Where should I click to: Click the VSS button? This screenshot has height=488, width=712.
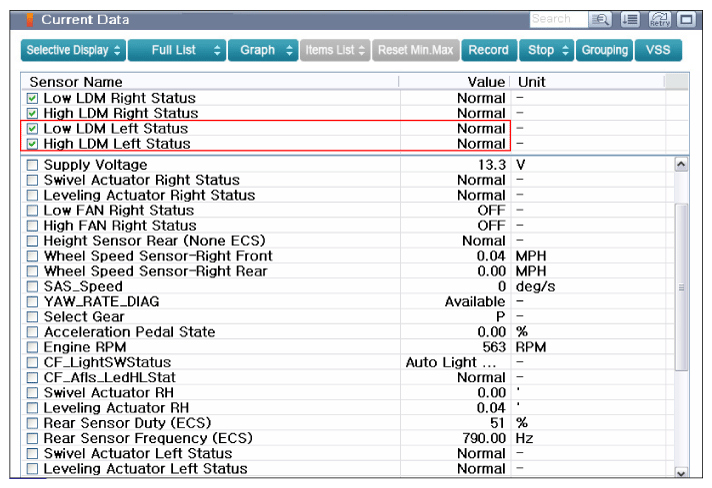tap(658, 50)
